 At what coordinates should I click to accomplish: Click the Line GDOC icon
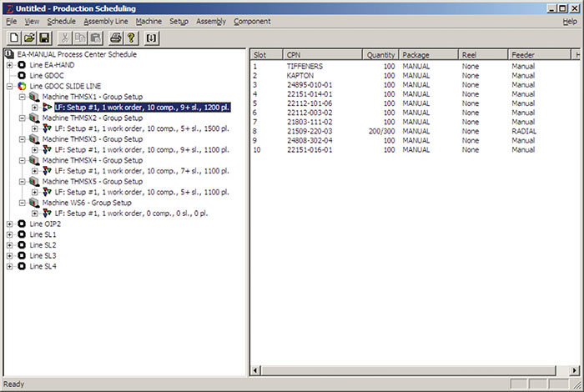22,76
